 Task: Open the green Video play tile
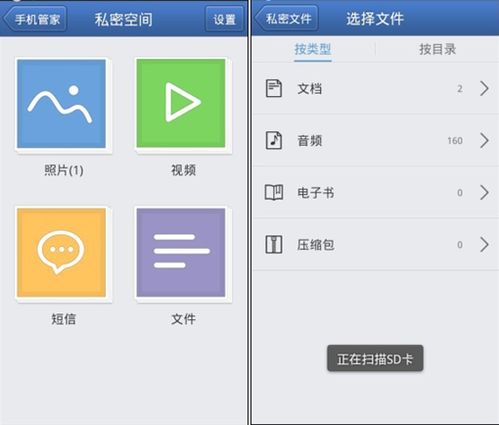click(181, 103)
